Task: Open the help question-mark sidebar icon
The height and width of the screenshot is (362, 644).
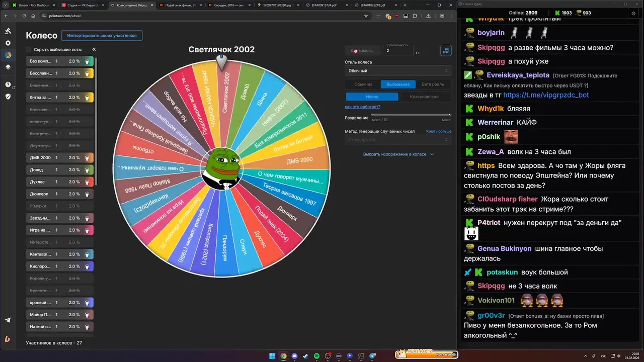Action: click(8, 84)
